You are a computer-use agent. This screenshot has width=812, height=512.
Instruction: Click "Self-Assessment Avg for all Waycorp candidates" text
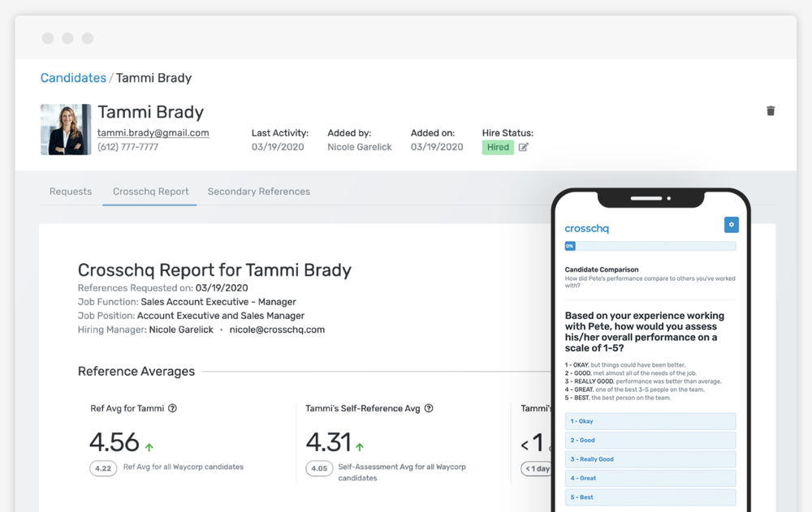tap(402, 472)
